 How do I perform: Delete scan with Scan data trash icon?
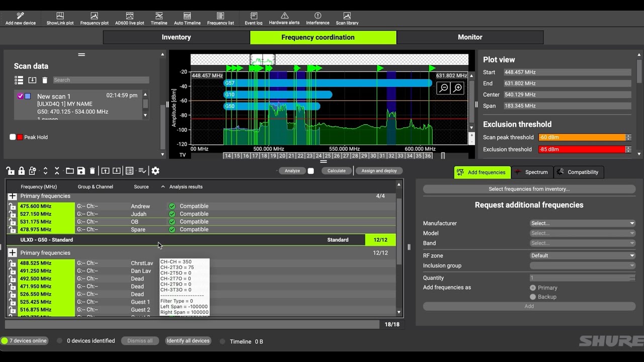coord(45,80)
